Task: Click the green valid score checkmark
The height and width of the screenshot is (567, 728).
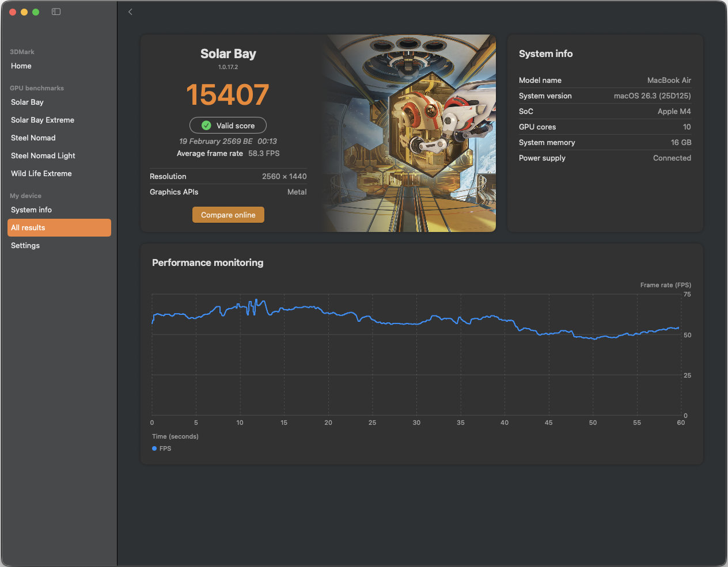Action: coord(206,125)
